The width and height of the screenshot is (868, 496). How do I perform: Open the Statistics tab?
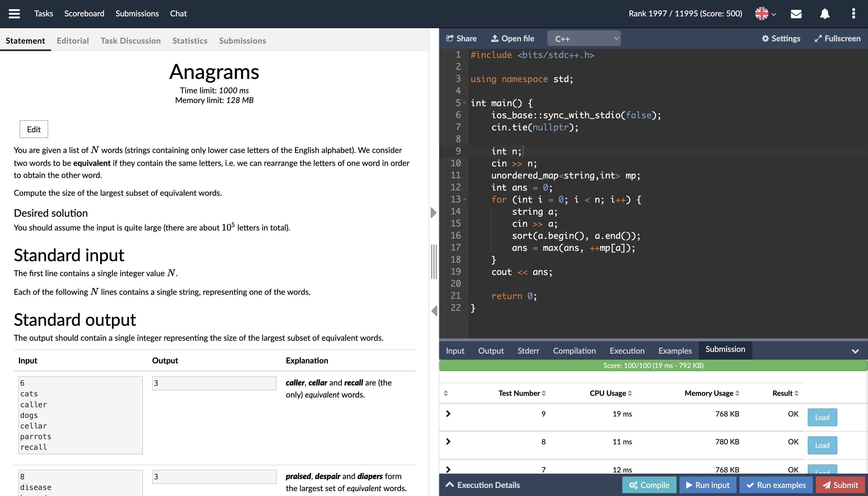pyautogui.click(x=190, y=40)
